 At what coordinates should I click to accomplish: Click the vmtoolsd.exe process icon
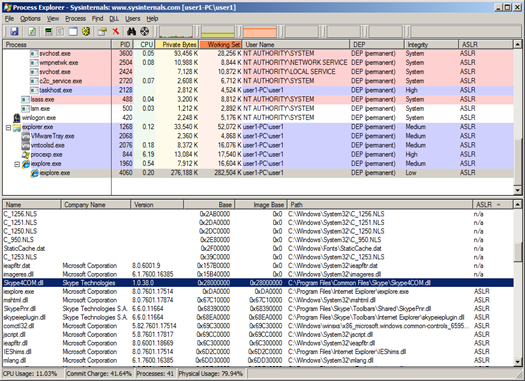coord(25,145)
